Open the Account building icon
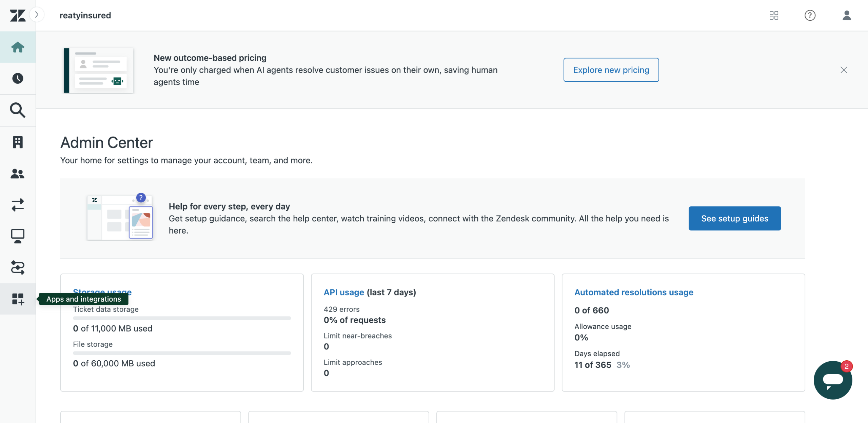The width and height of the screenshot is (868, 423). (18, 142)
